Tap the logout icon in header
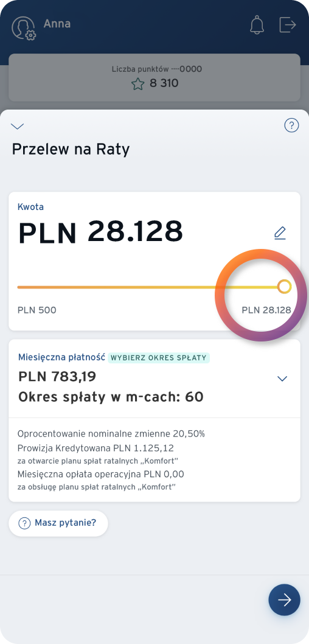The image size is (309, 644). [x=288, y=24]
